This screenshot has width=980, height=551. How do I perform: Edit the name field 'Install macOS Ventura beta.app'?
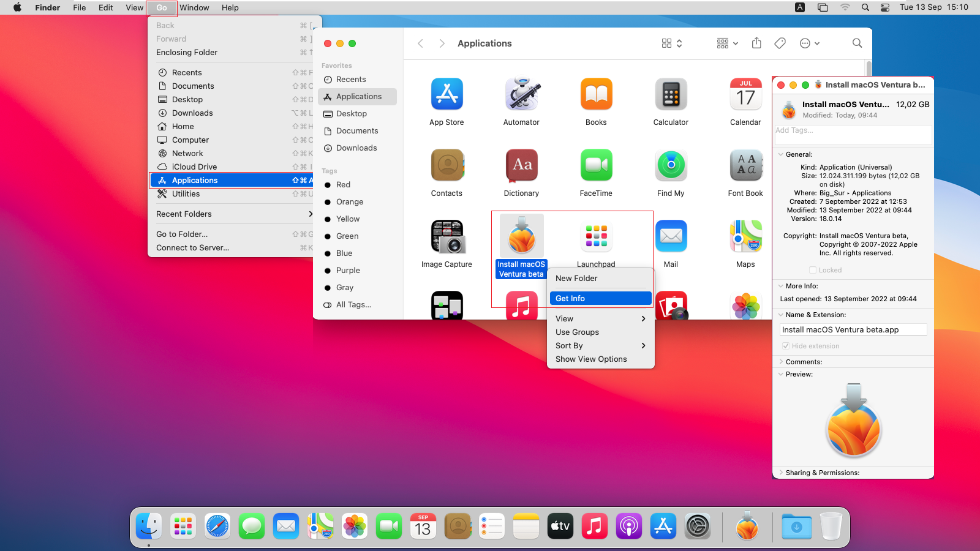pyautogui.click(x=853, y=329)
